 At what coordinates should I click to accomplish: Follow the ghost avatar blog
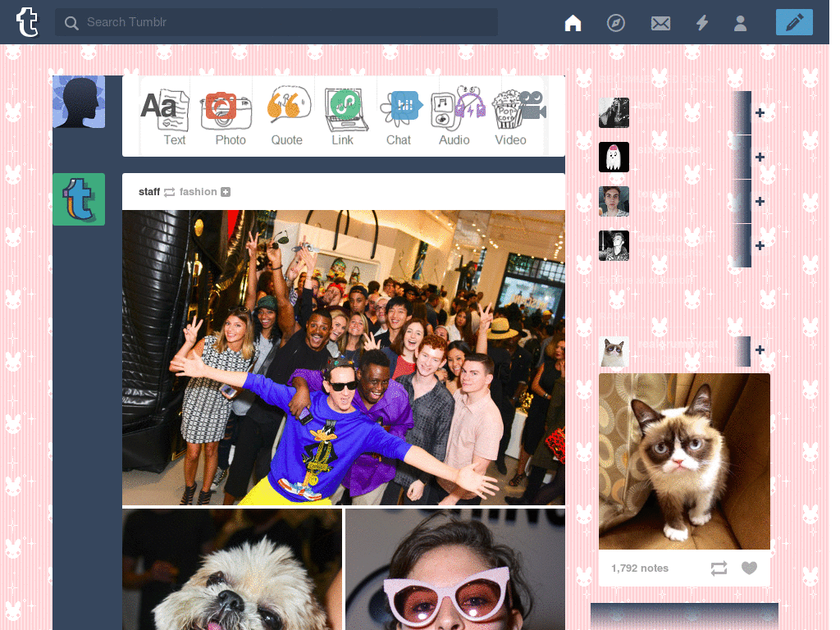click(x=759, y=157)
